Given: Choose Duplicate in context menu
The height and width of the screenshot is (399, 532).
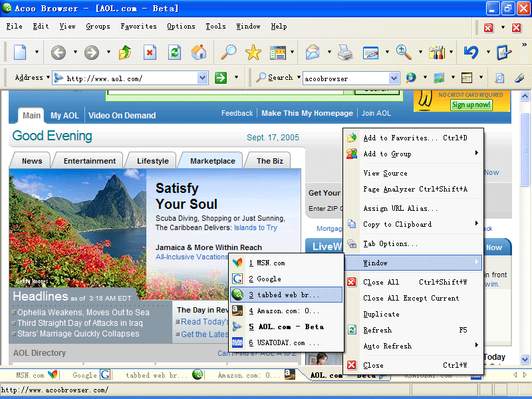Looking at the screenshot, I should click(x=414, y=314).
